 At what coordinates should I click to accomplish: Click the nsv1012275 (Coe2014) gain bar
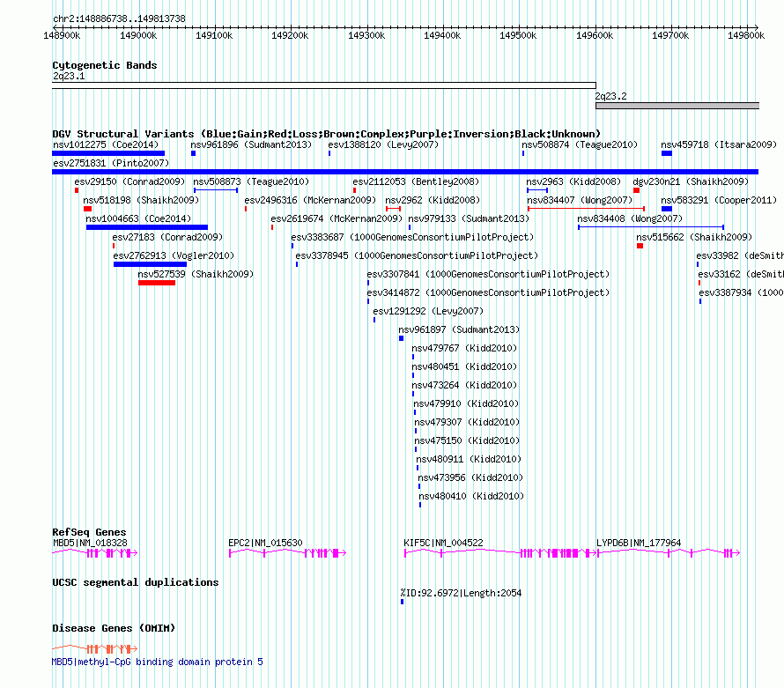[108, 153]
